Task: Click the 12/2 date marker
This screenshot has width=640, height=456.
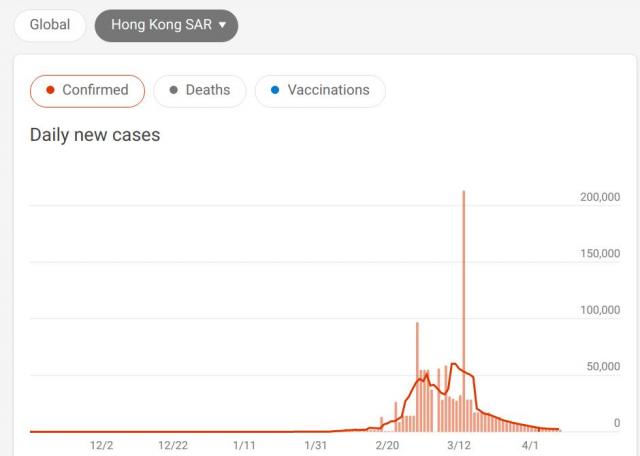Action: [102, 444]
